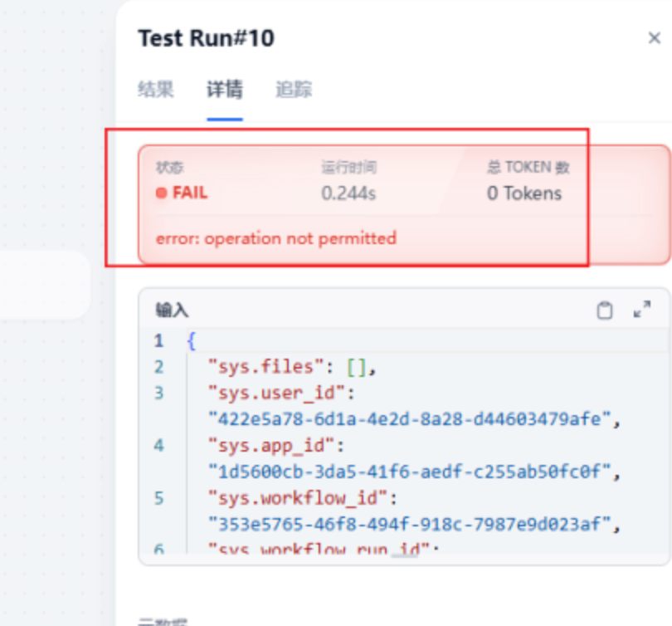Click the "sys.user_id" key
The image size is (672, 626).
click(276, 394)
